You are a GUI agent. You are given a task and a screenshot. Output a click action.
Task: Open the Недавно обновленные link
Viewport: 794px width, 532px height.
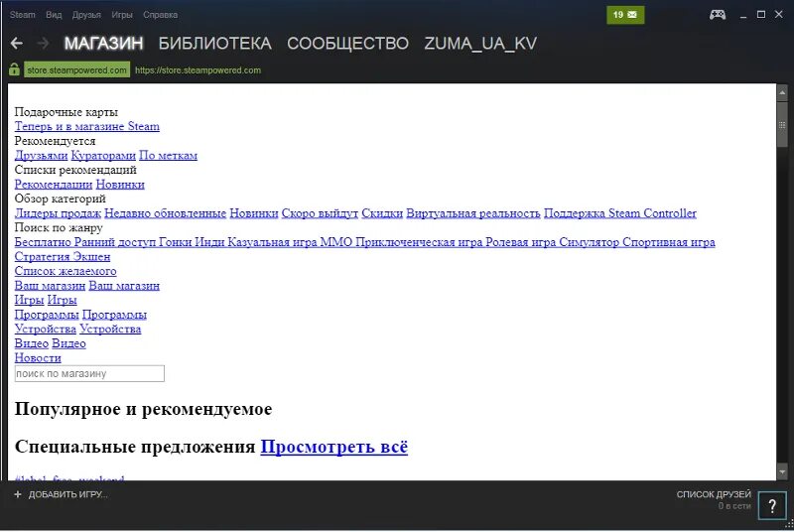tap(165, 213)
